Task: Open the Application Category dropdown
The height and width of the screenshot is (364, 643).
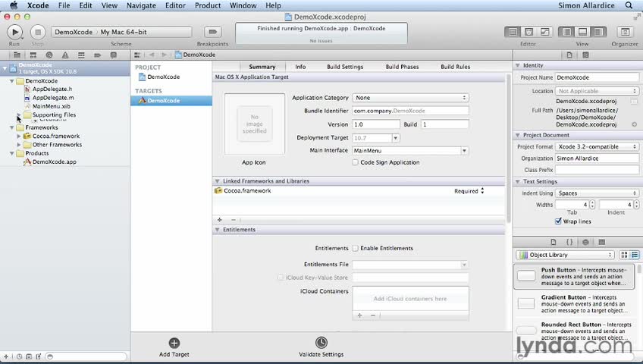Action: 410,98
